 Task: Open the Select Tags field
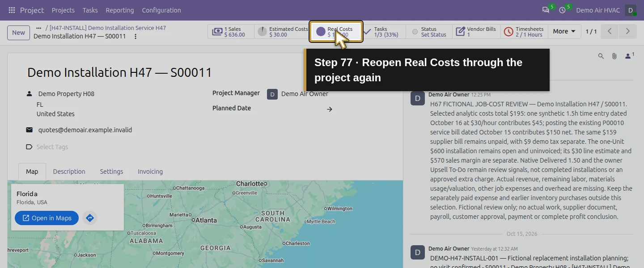tap(52, 147)
